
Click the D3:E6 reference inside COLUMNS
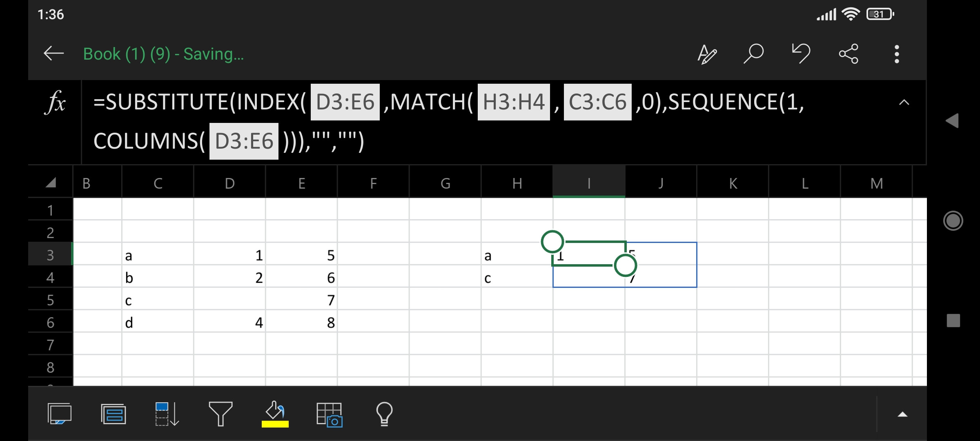click(244, 141)
